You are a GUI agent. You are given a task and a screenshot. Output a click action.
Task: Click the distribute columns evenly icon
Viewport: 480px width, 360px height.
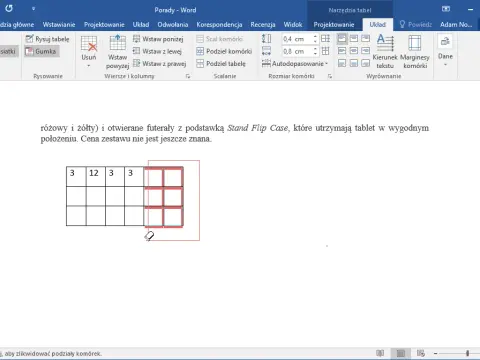click(325, 51)
